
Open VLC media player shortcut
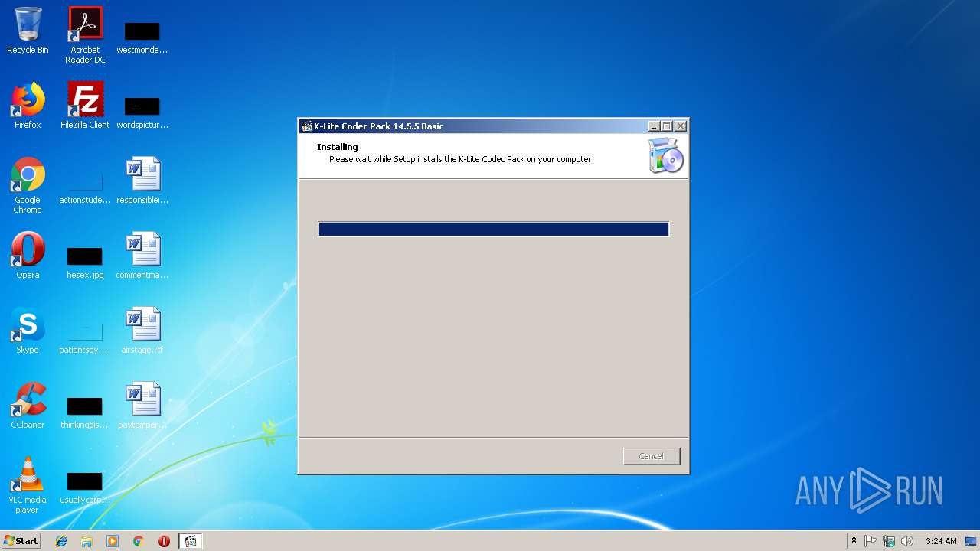pos(28,485)
